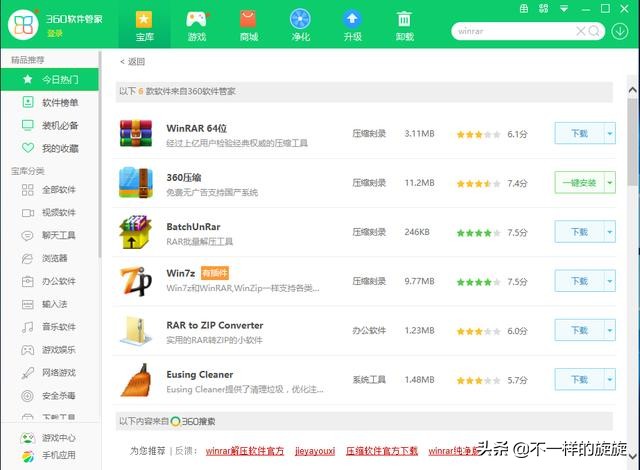Clear the search box with X icon
The width and height of the screenshot is (640, 470).
[x=580, y=31]
